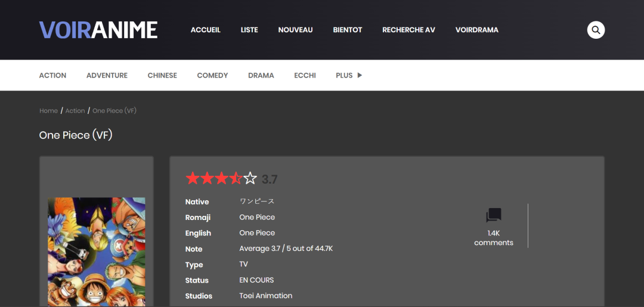Click the Studios label
The image size is (644, 307).
pos(199,296)
